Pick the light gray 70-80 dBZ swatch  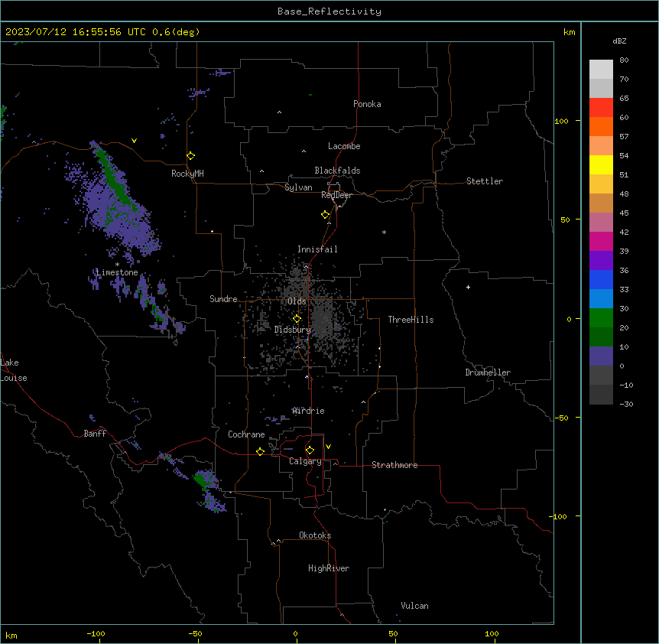tap(601, 70)
